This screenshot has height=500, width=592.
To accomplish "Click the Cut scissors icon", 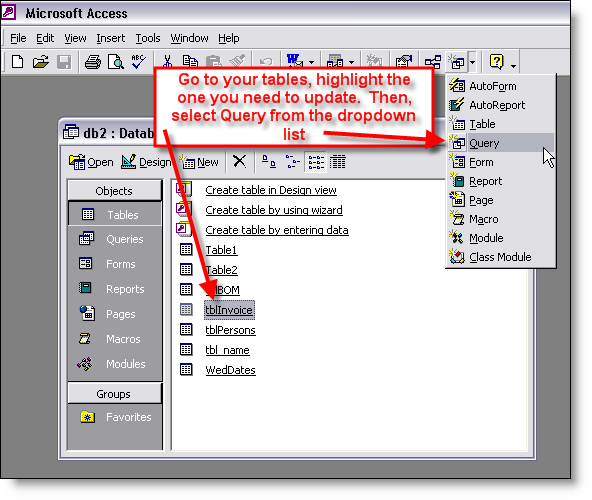I will tap(167, 62).
